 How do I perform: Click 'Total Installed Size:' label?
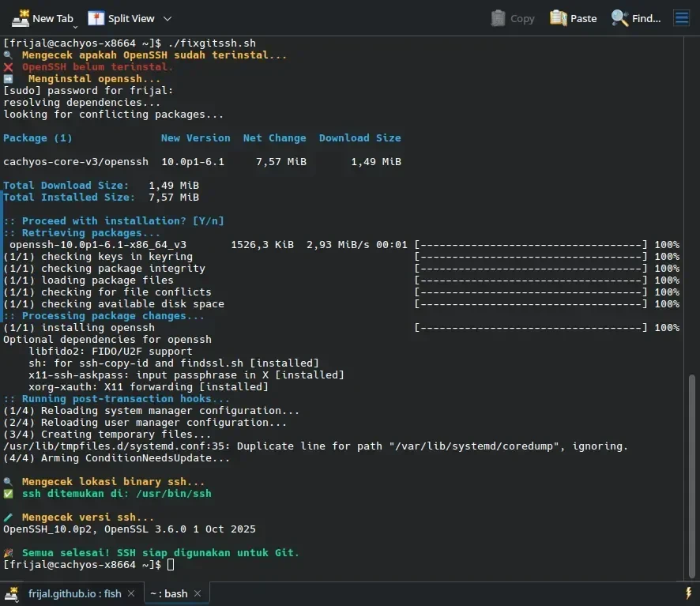point(70,197)
